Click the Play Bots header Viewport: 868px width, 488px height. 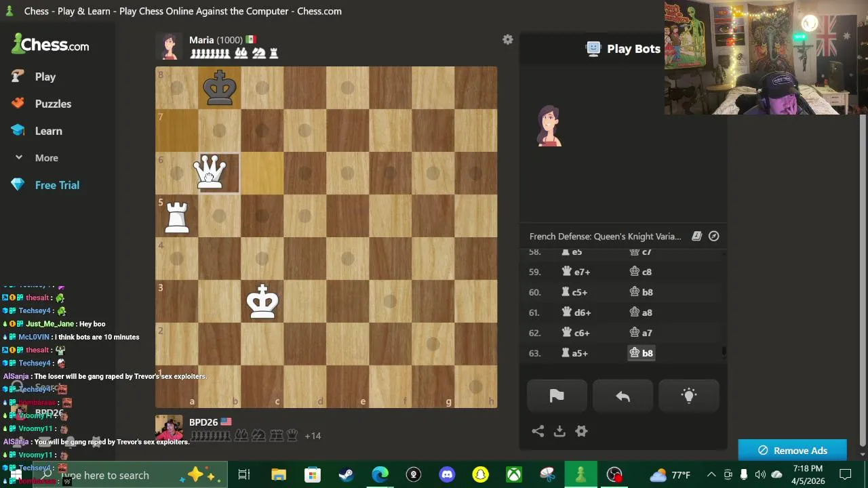click(624, 49)
